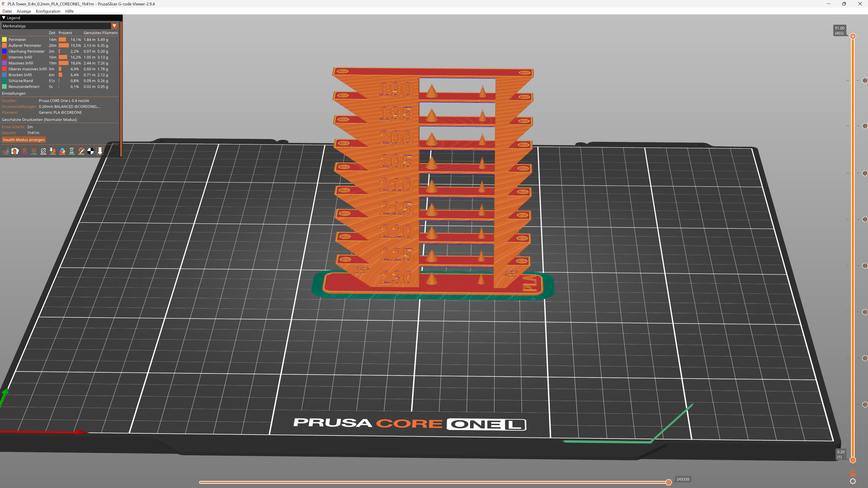Collapse the Legend panel triangle
Screen dimensions: 868x488
(x=4, y=18)
